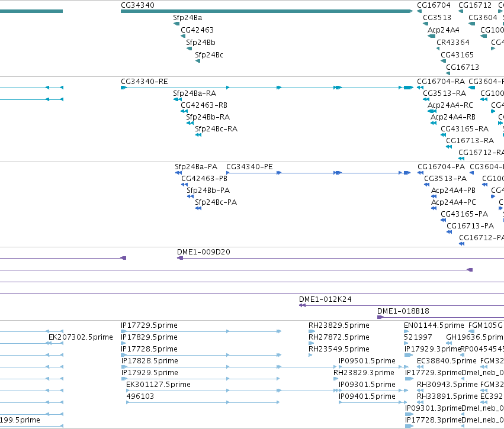The width and height of the screenshot is (504, 429).
Task: Select the CG34340 gene bar
Action: point(267,11)
